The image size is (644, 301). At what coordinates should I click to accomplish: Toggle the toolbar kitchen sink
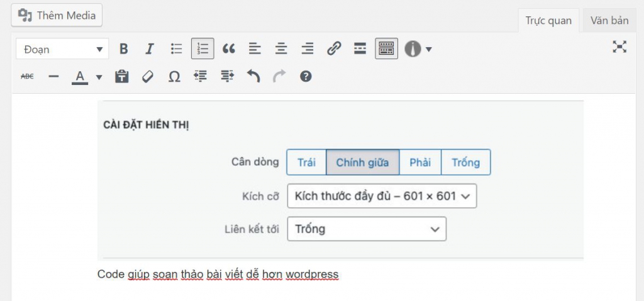click(387, 49)
